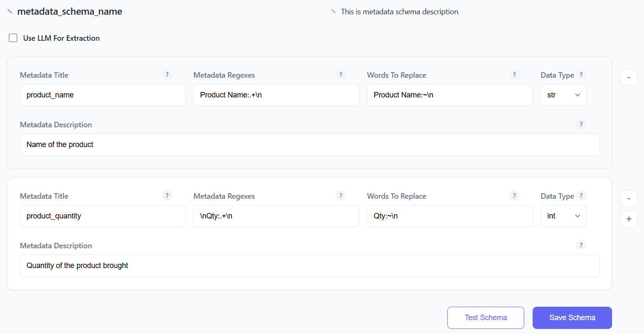
Task: Open help icon for product_name Words To Replace
Action: (x=514, y=75)
